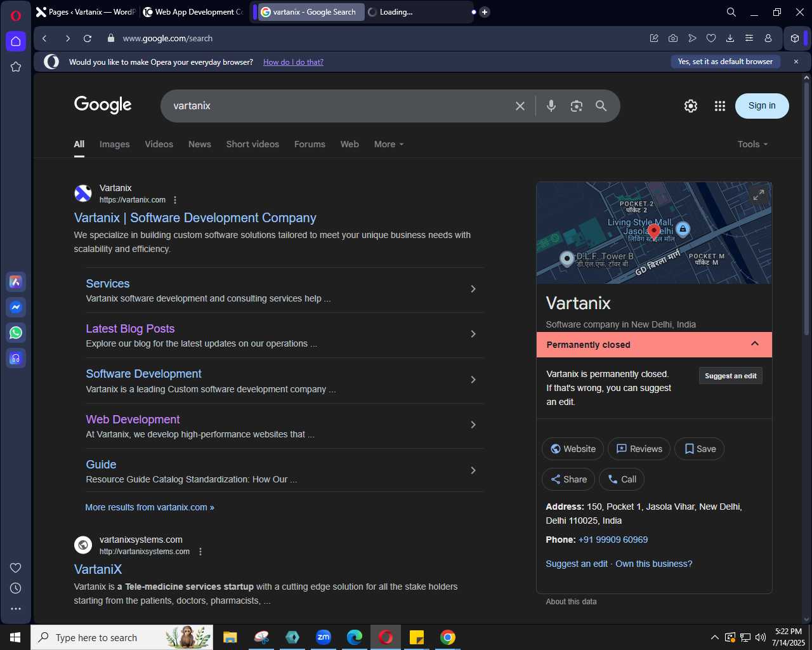Image resolution: width=812 pixels, height=650 pixels.
Task: Open the Tools dropdown
Action: [752, 144]
